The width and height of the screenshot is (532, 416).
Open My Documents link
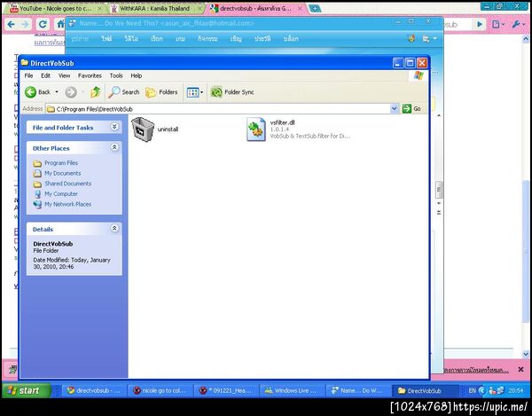63,173
